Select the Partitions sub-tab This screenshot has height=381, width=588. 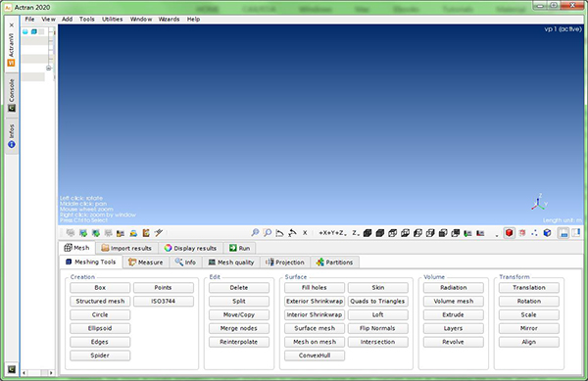tap(334, 262)
